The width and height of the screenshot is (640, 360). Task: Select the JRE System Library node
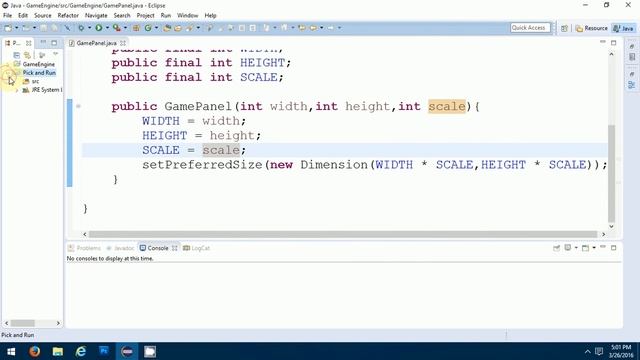coord(42,90)
